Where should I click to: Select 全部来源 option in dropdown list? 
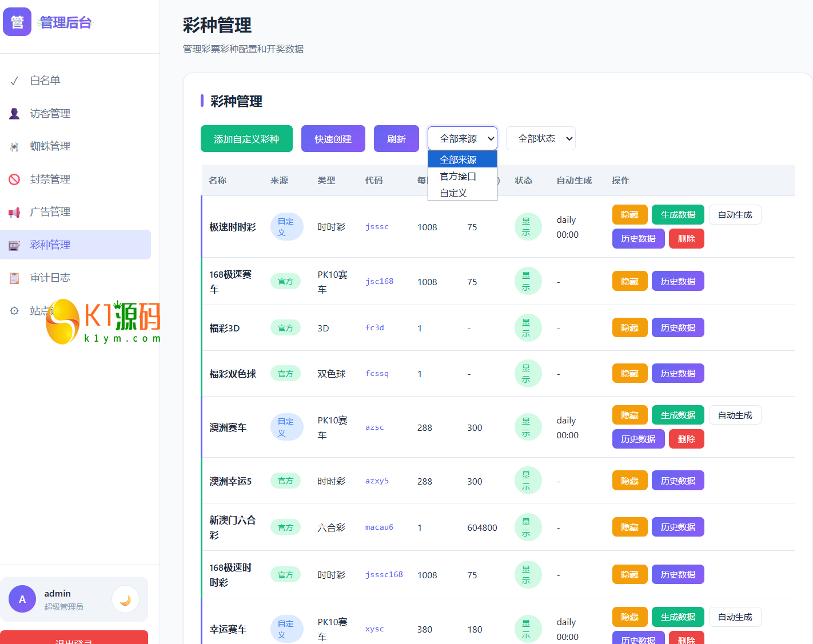coord(463,159)
